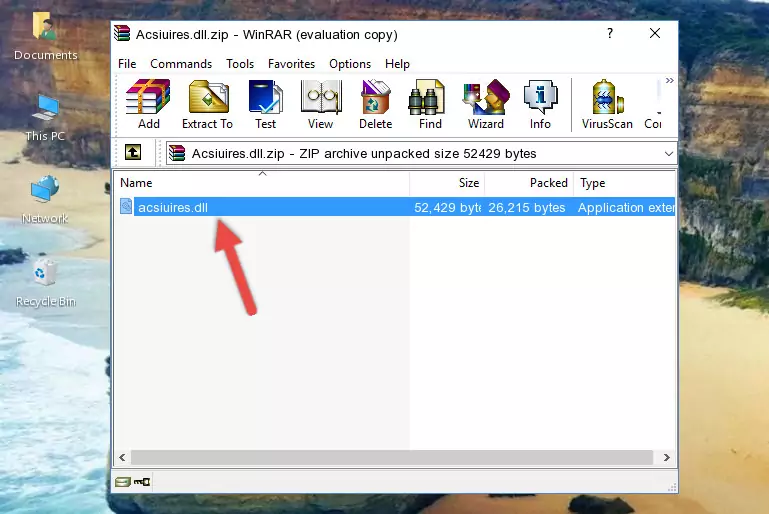Open the Help menu

coord(397,64)
